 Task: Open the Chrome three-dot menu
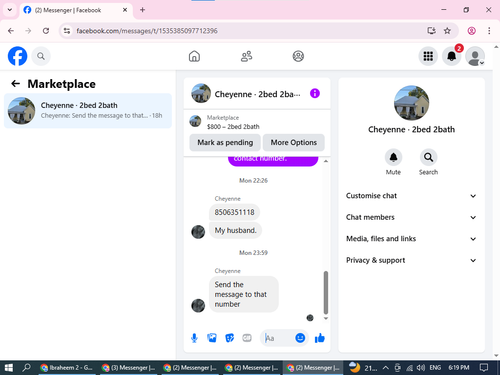489,31
